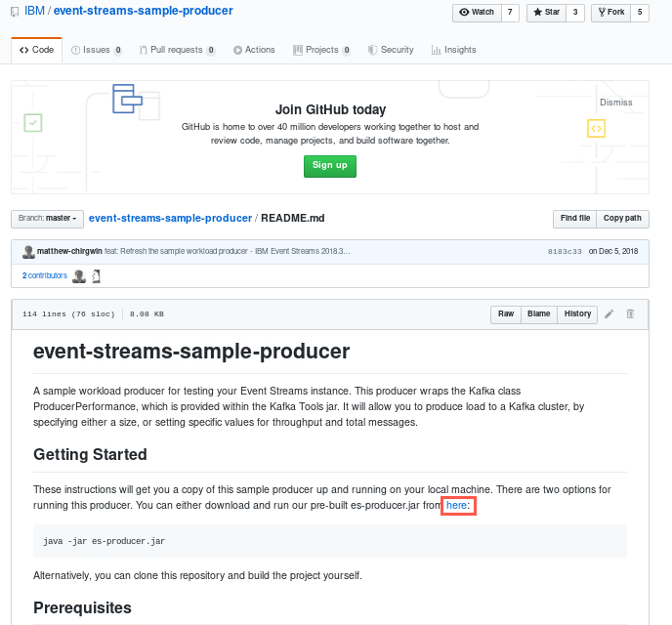Click the green Sign up button
The image size is (672, 625).
(x=330, y=166)
